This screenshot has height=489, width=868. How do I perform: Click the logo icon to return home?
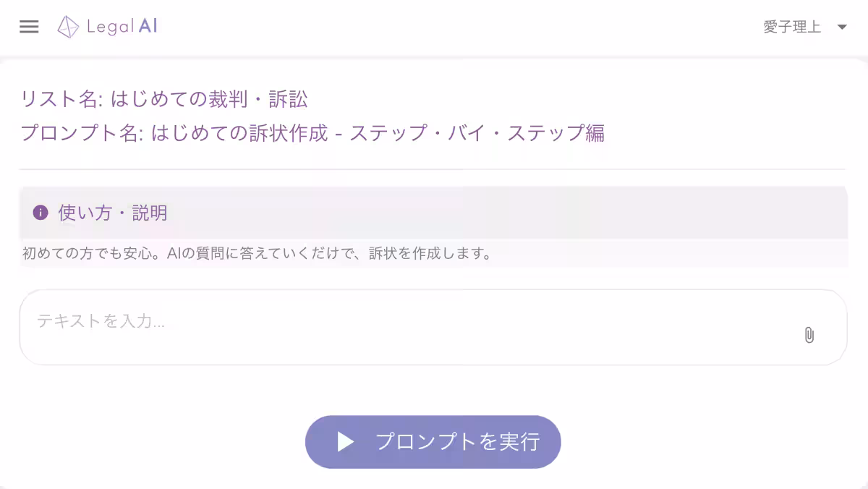(x=67, y=26)
